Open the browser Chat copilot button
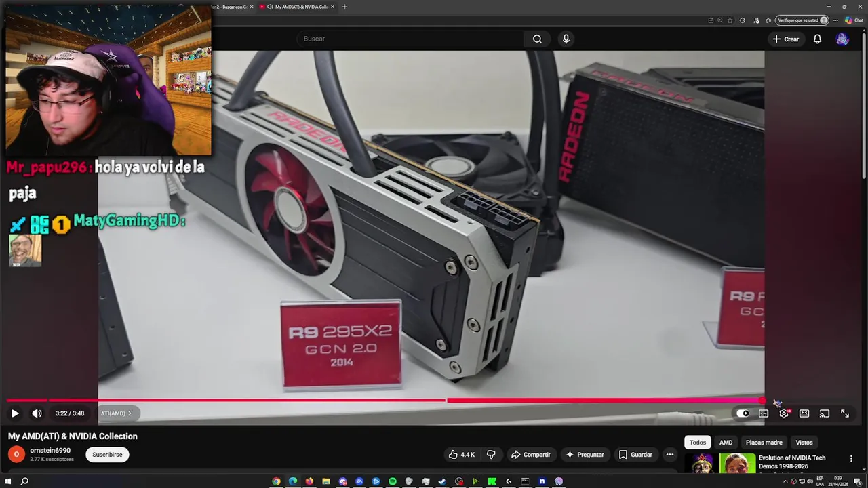Image resolution: width=868 pixels, height=488 pixels. [x=854, y=20]
